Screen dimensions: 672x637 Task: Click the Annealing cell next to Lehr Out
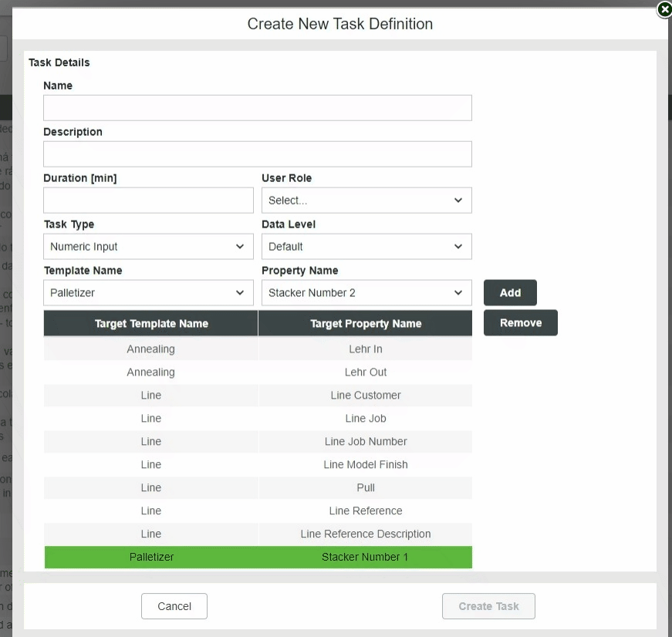[x=151, y=372]
